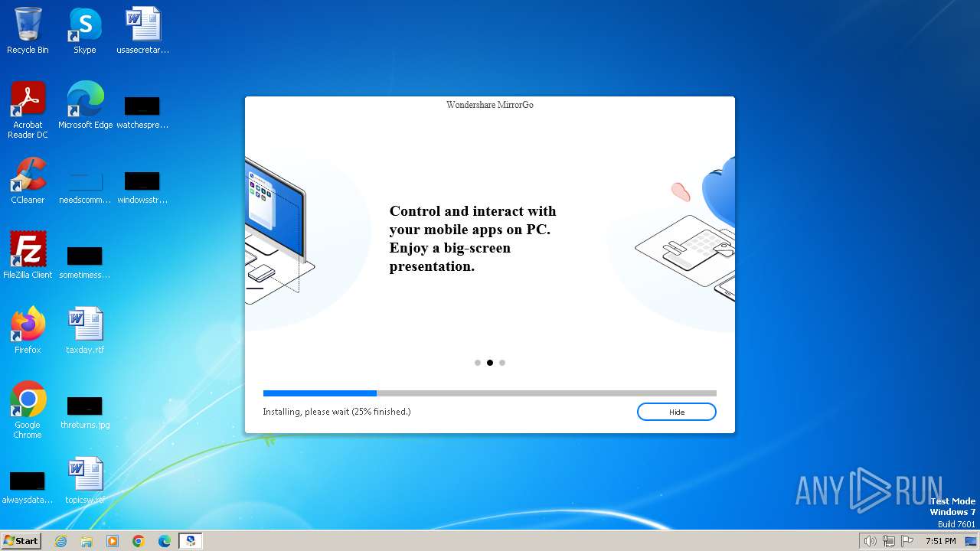The image size is (980, 551).
Task: Open Windows Explorer from the taskbar
Action: click(x=87, y=541)
